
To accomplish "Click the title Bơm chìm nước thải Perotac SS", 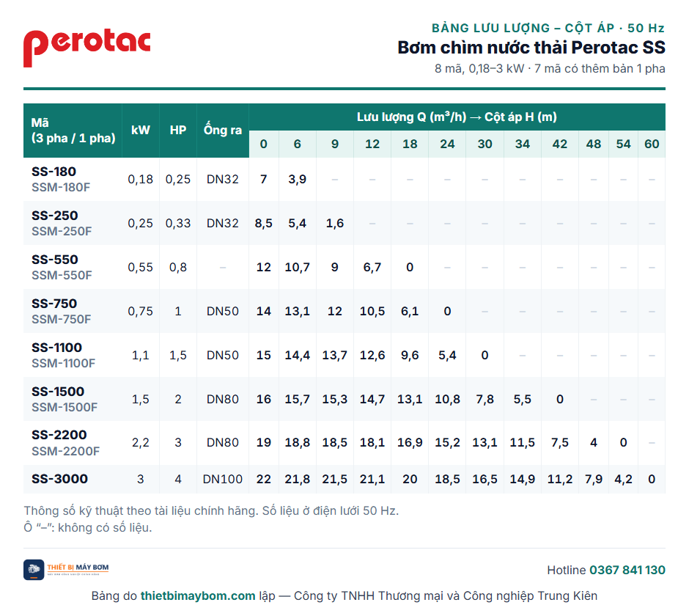I will (x=531, y=48).
